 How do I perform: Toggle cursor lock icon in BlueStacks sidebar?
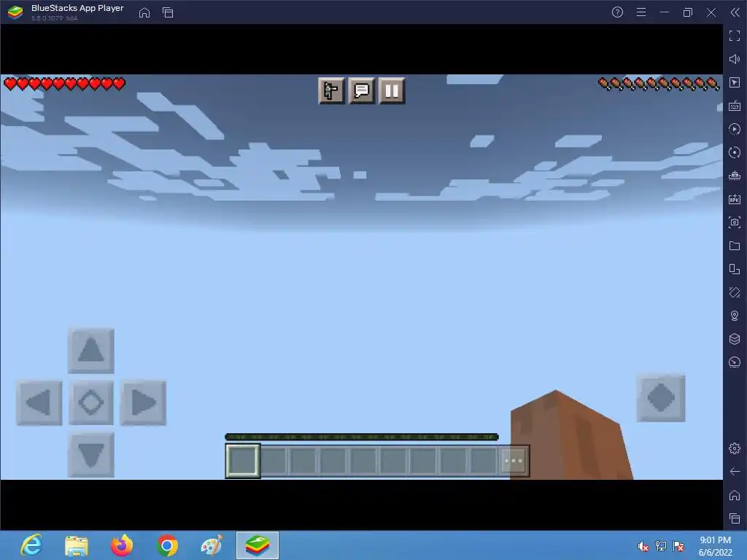[735, 82]
